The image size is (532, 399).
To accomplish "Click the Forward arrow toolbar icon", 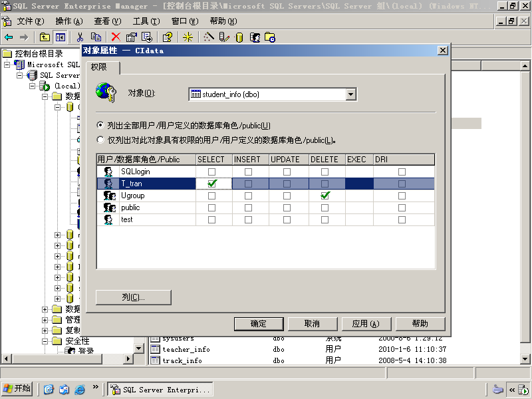I will click(24, 37).
